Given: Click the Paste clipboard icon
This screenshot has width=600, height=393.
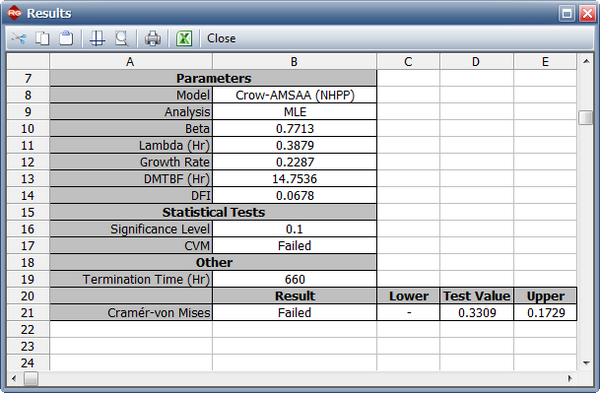Looking at the screenshot, I should pos(66,38).
